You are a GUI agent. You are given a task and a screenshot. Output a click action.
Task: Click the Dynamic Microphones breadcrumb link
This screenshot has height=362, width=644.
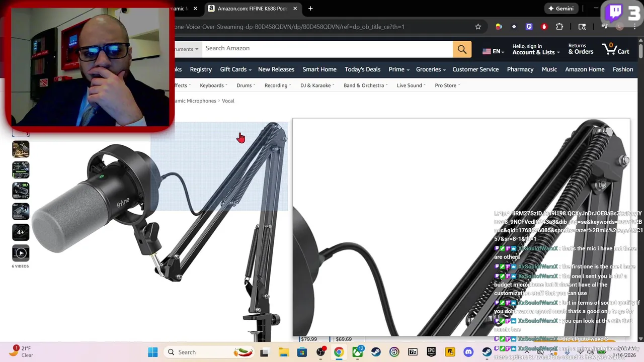(x=195, y=101)
